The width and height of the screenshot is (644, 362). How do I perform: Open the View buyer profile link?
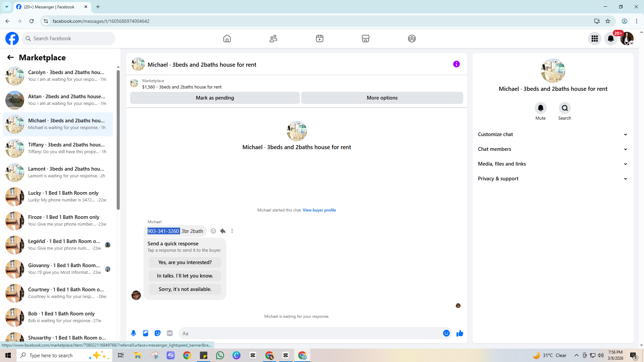(319, 210)
